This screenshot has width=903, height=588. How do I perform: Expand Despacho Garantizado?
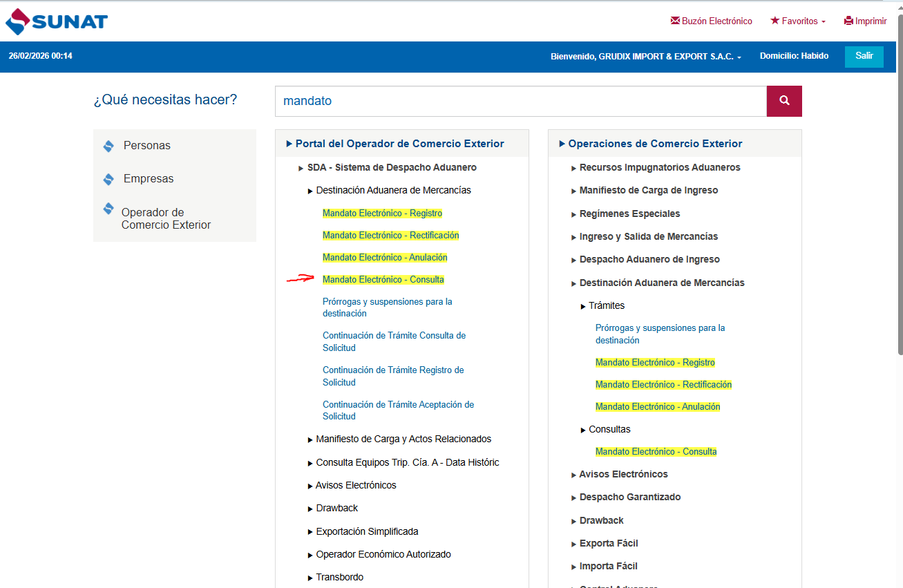point(626,497)
